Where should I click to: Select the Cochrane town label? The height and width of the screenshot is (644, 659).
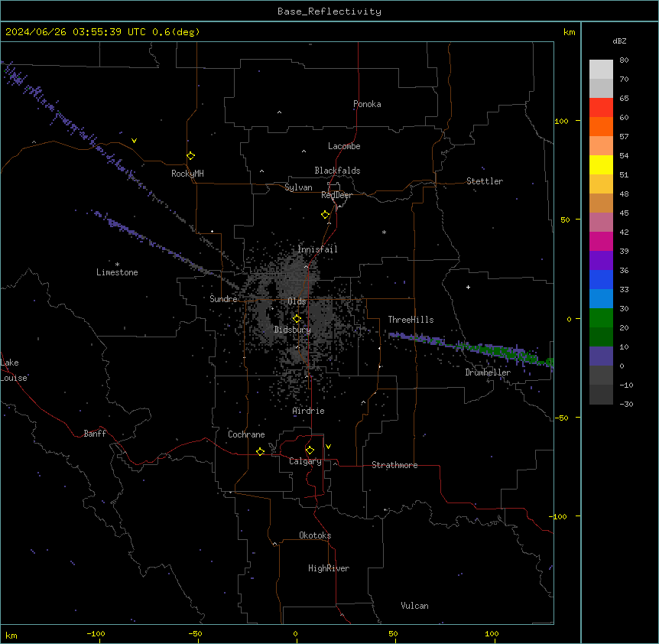coord(246,434)
